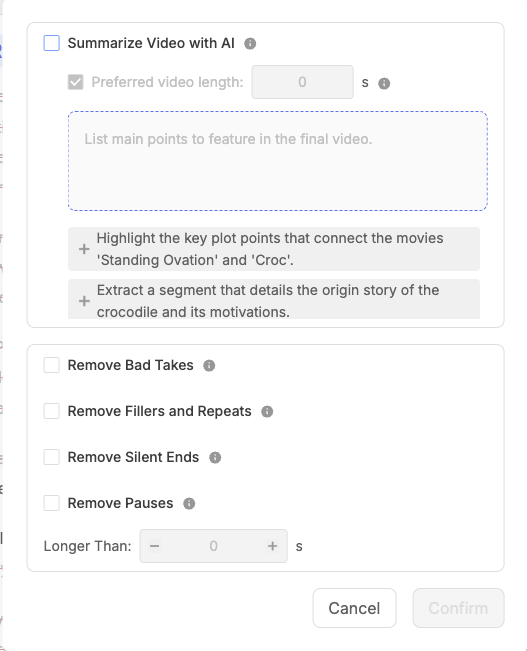
Task: Show info for Remove Fillers and Repeats
Action: pyautogui.click(x=267, y=412)
